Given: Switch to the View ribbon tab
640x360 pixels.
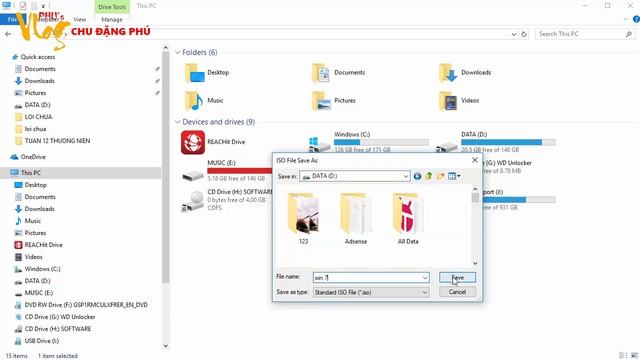Looking at the screenshot, I should pos(80,19).
